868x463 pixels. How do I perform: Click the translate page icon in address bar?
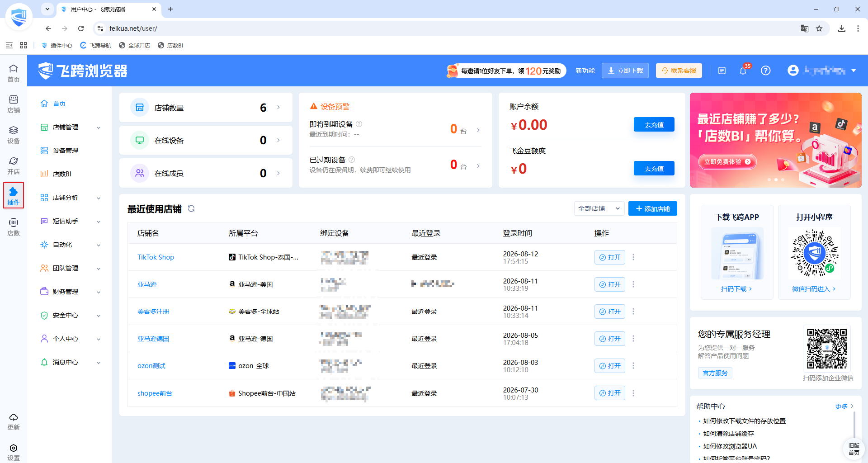[805, 28]
